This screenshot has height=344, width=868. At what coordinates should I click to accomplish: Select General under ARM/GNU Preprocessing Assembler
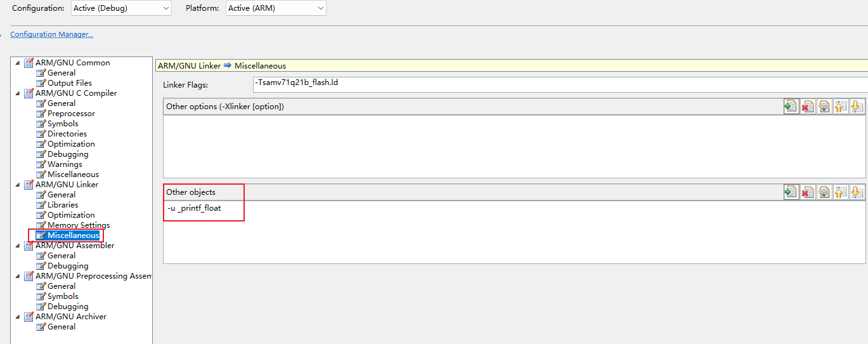[62, 286]
